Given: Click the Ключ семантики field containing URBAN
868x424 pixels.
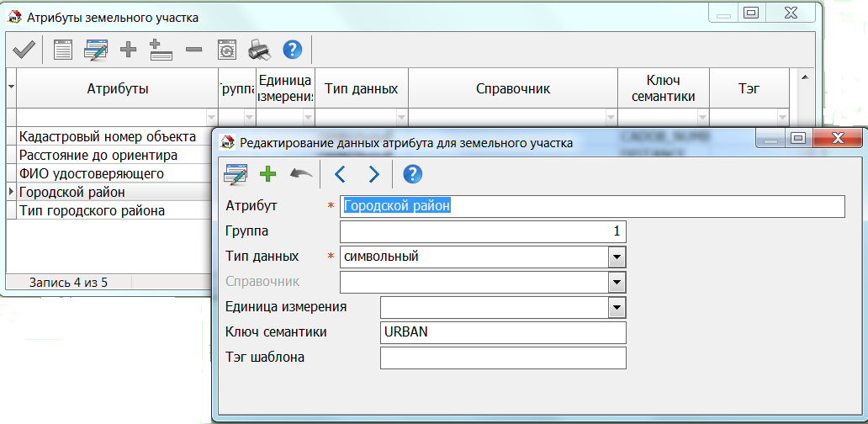Looking at the screenshot, I should click(x=503, y=332).
